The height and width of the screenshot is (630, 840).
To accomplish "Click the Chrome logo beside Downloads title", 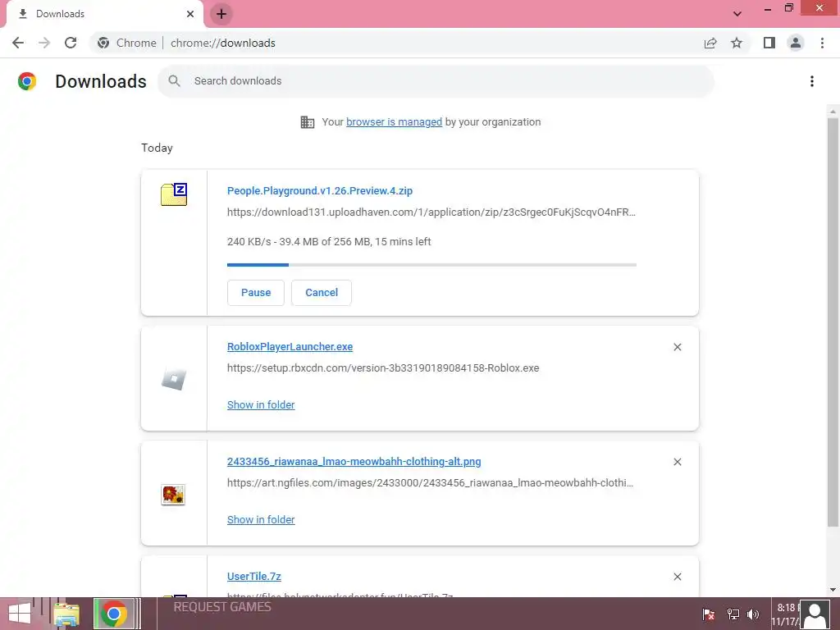I will click(x=27, y=81).
